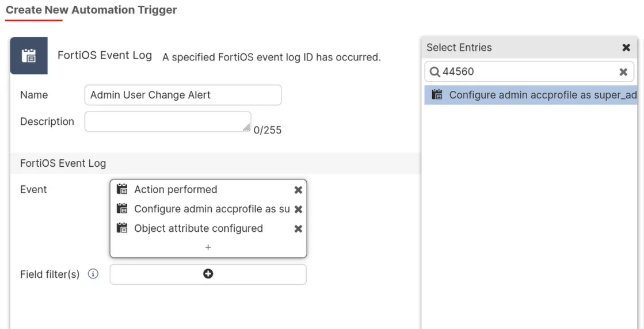Click the log icon in Select Entries result
644x329 pixels.
point(437,95)
